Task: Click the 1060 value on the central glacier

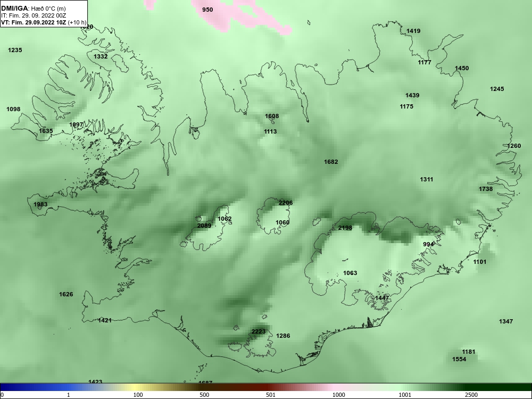Action: click(282, 222)
